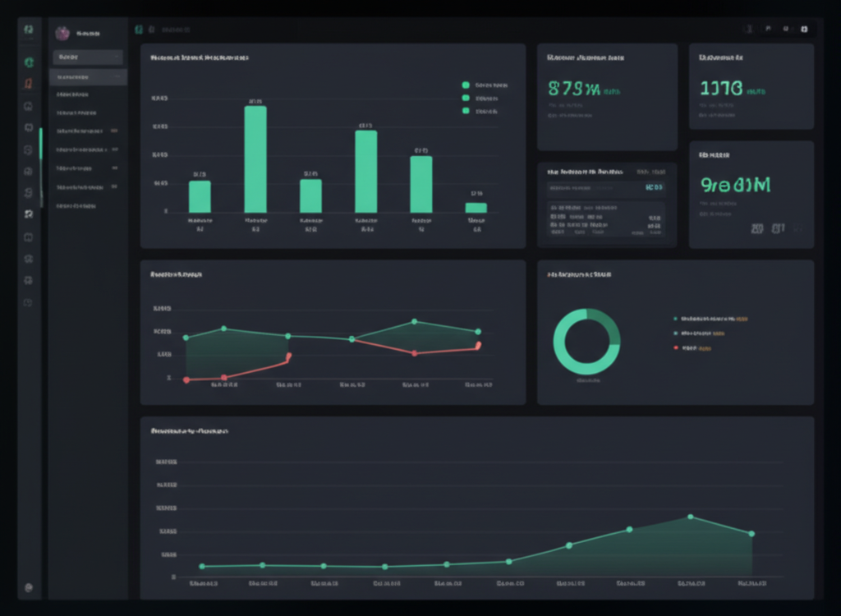Select the rightmost icon in the top toolbar

(x=803, y=29)
